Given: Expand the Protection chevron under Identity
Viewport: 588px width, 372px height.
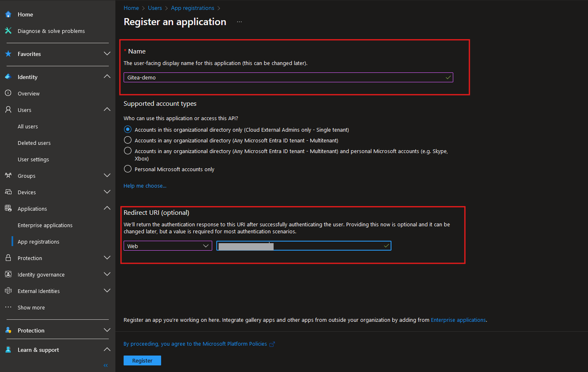Looking at the screenshot, I should pyautogui.click(x=107, y=258).
